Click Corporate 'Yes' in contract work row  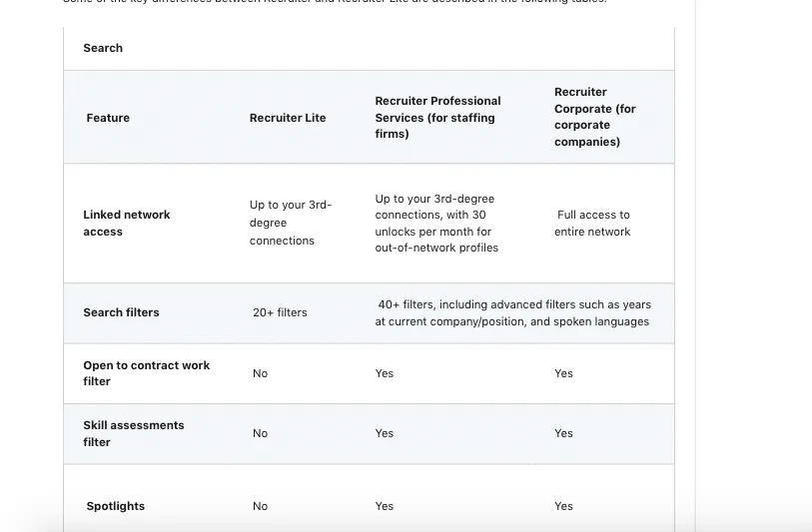[563, 373]
